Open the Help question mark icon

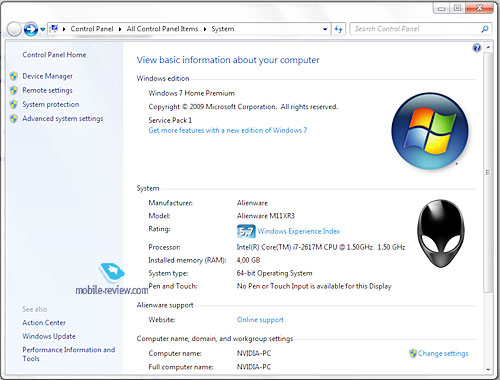pos(477,48)
